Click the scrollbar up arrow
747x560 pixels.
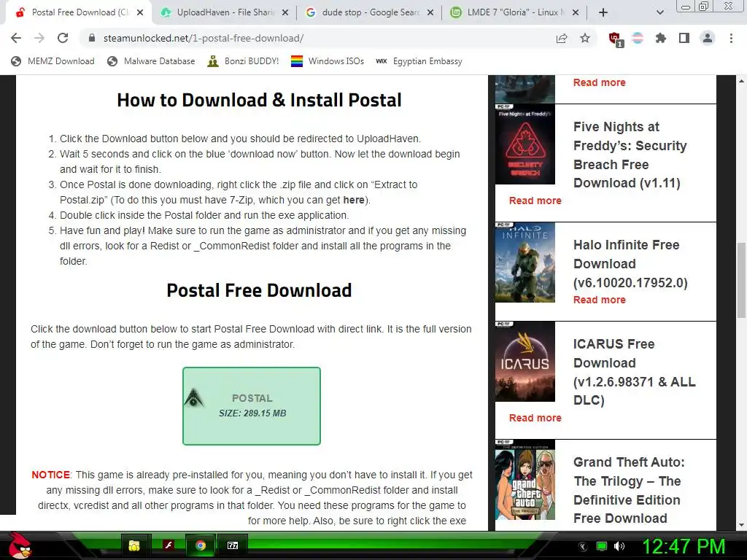pos(741,81)
